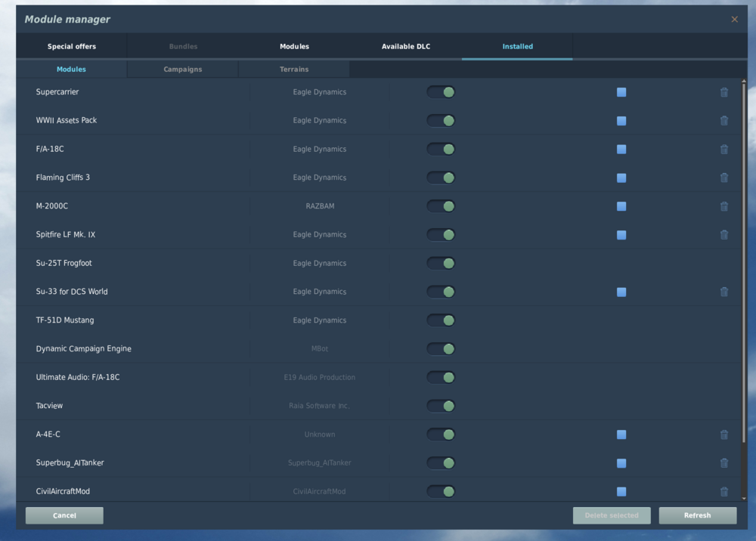Select WWII Assets Pack blue checkbox
The height and width of the screenshot is (541, 756).
tap(621, 120)
